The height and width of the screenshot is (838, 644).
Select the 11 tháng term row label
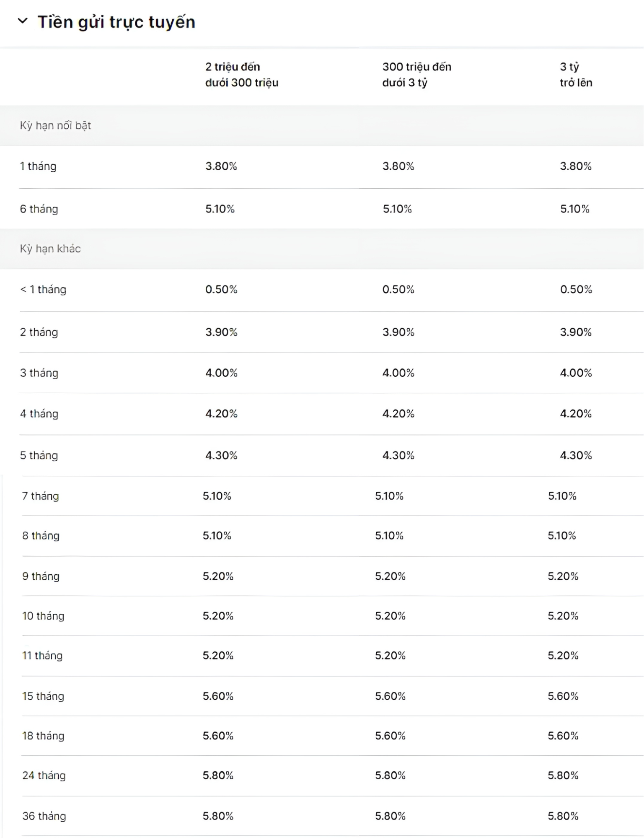(x=42, y=655)
